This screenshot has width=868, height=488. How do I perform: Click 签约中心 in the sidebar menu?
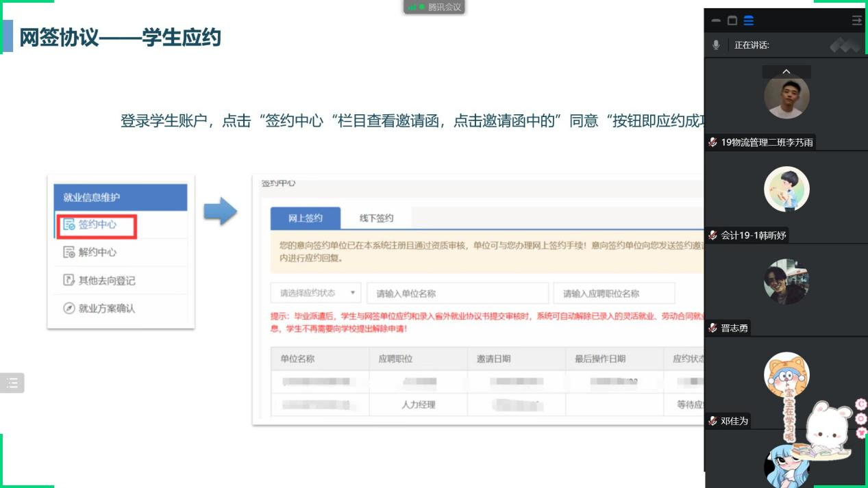(x=97, y=224)
